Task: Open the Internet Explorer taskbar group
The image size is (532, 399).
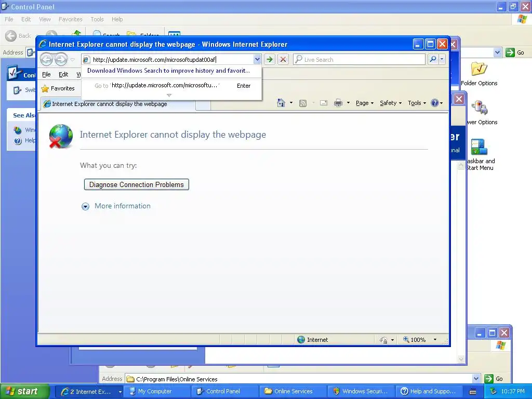Action: pyautogui.click(x=89, y=392)
